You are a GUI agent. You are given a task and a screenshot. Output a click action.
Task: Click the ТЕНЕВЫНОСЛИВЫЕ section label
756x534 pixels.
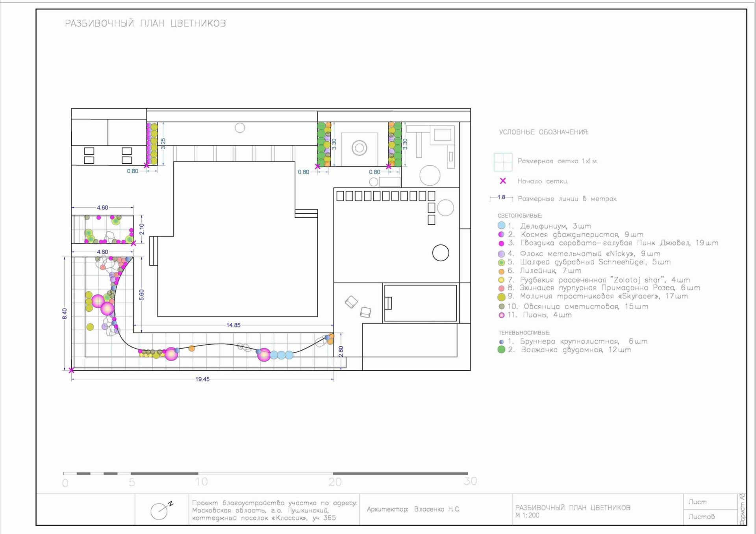click(x=524, y=333)
